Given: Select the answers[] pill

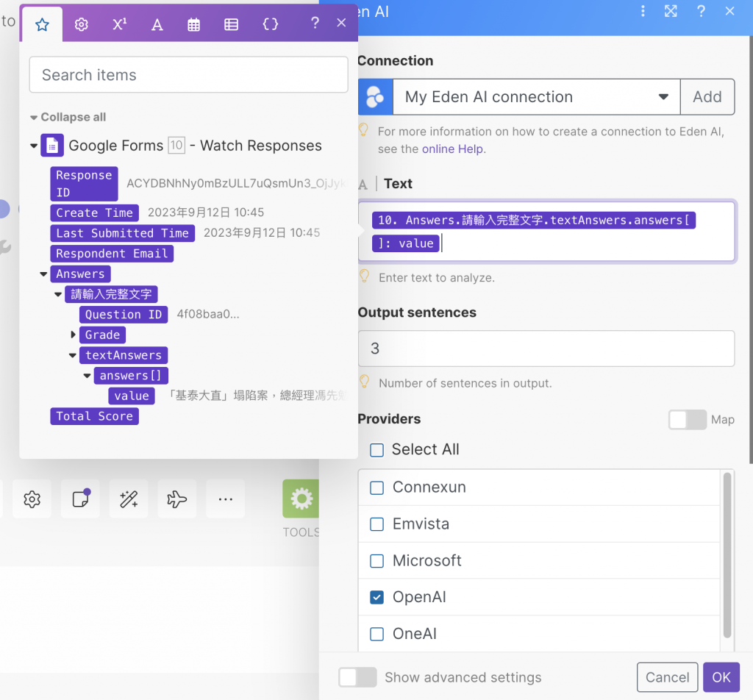Looking at the screenshot, I should [131, 376].
